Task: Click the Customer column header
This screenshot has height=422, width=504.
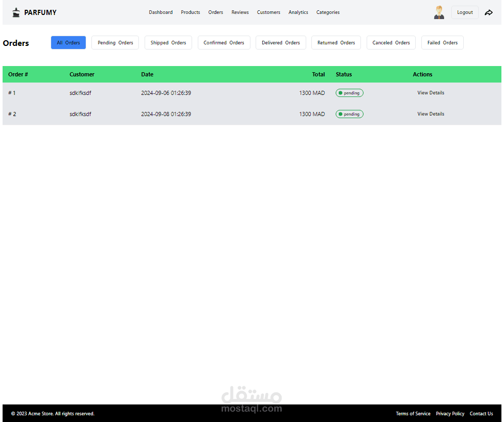Action: click(82, 74)
